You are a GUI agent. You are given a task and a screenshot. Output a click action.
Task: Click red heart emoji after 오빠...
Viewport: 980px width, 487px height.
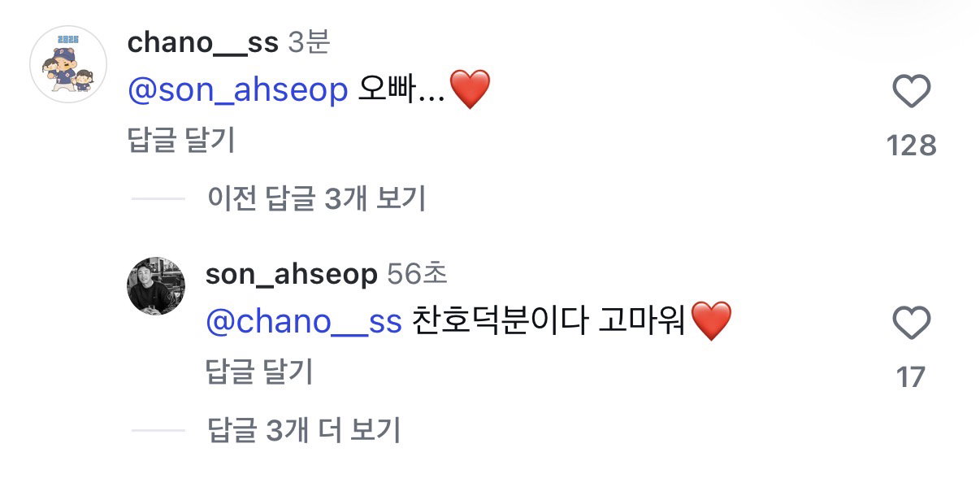pyautogui.click(x=470, y=90)
